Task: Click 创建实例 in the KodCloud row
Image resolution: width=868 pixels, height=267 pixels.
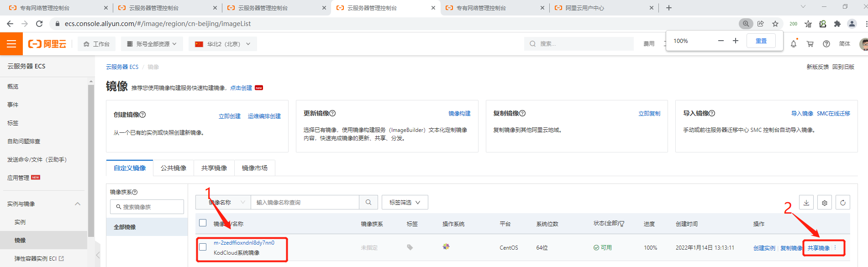Action: pyautogui.click(x=764, y=248)
